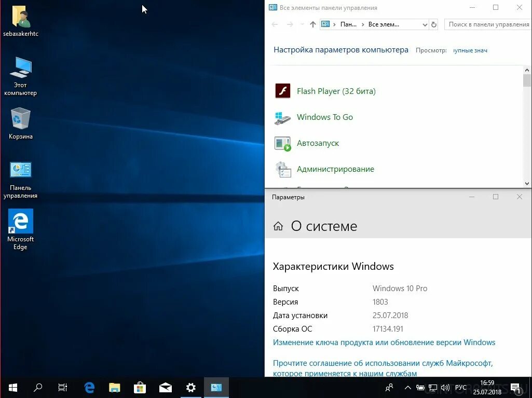Minimize the Control Panel window
The width and height of the screenshot is (532, 398).
point(472,7)
